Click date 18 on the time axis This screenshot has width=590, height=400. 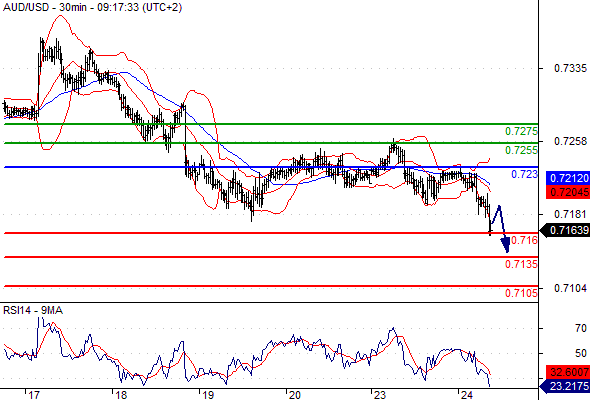click(x=121, y=395)
